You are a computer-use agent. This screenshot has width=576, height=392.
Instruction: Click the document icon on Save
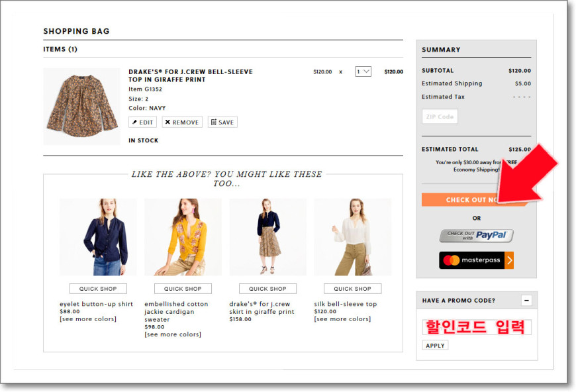tap(214, 122)
